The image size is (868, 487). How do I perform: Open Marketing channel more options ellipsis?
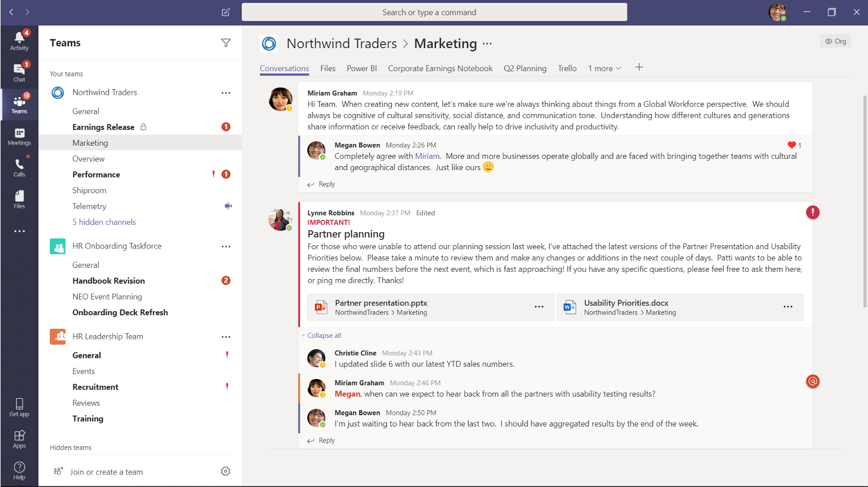[x=487, y=44]
